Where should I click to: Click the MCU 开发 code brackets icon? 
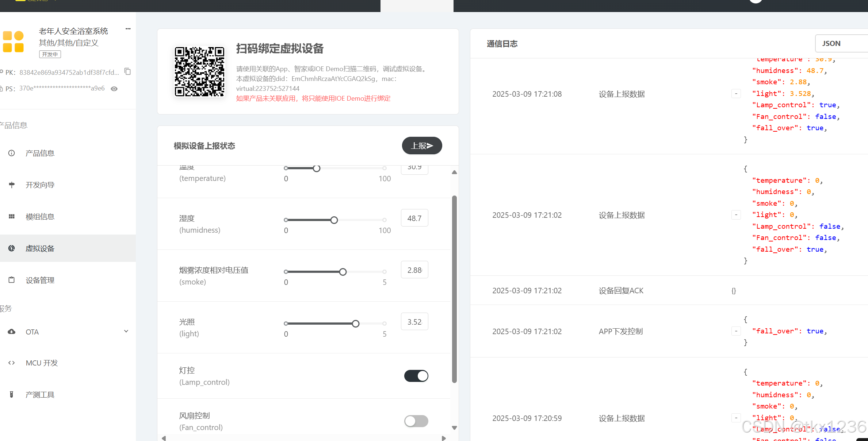pyautogui.click(x=12, y=363)
